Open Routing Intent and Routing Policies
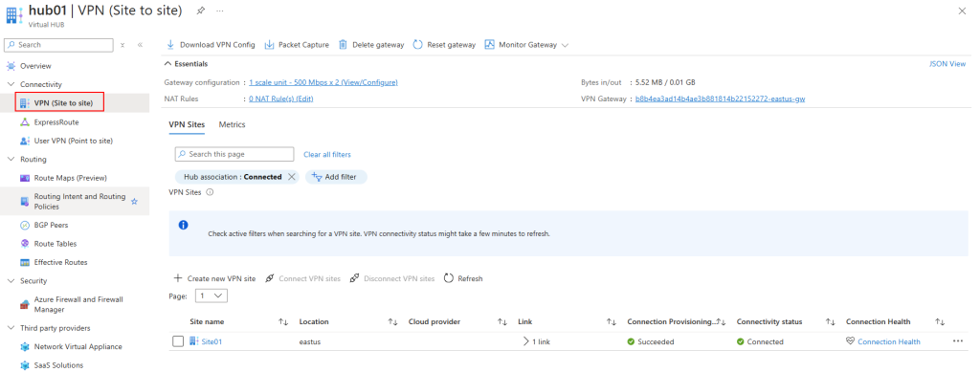Image resolution: width=980 pixels, height=372 pixels. [75, 202]
